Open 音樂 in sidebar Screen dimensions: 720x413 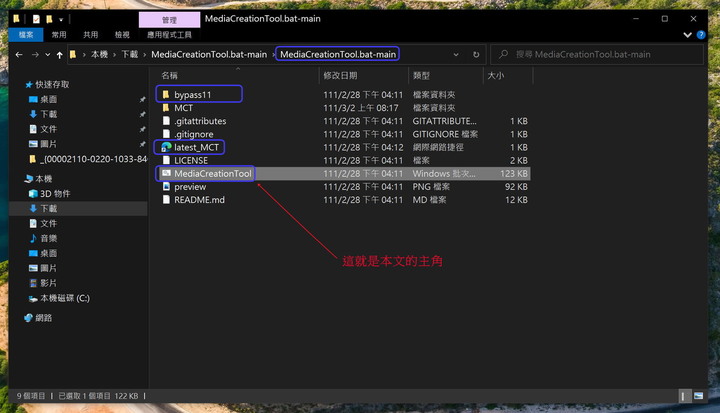[x=43, y=238]
